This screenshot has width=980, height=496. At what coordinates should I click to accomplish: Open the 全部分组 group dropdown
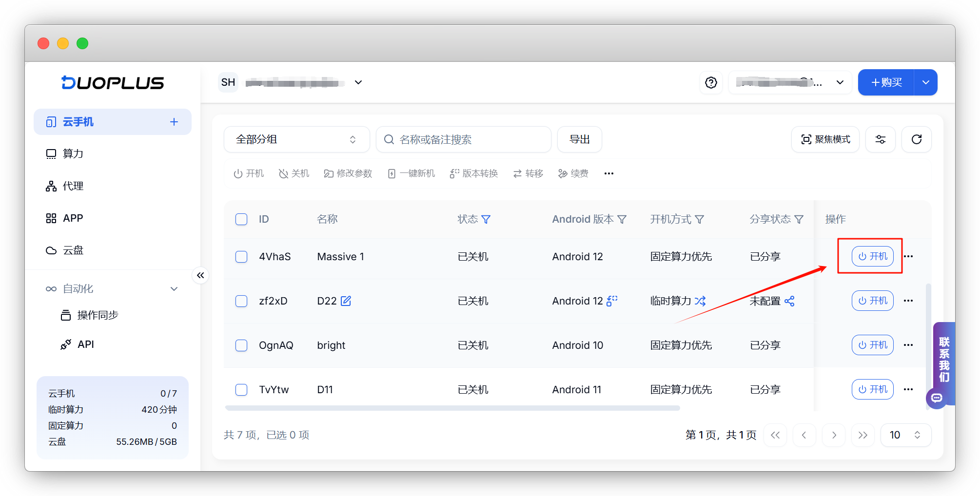click(x=296, y=140)
